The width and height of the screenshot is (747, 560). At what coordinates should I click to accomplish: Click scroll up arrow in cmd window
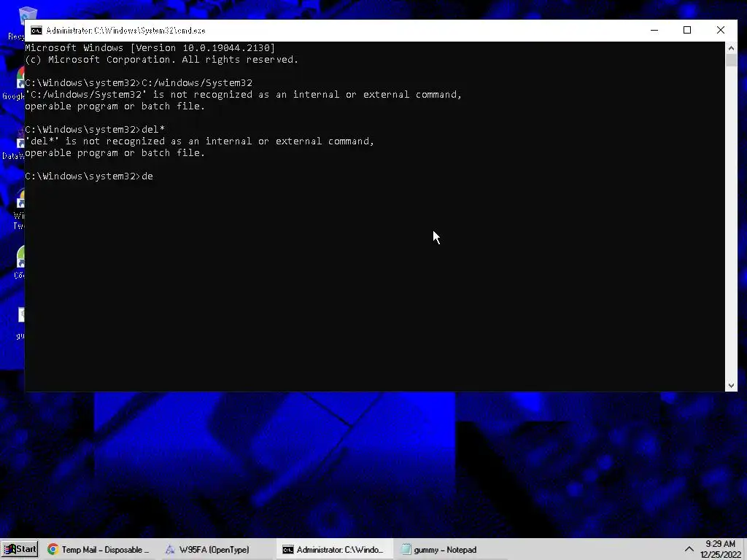point(731,47)
